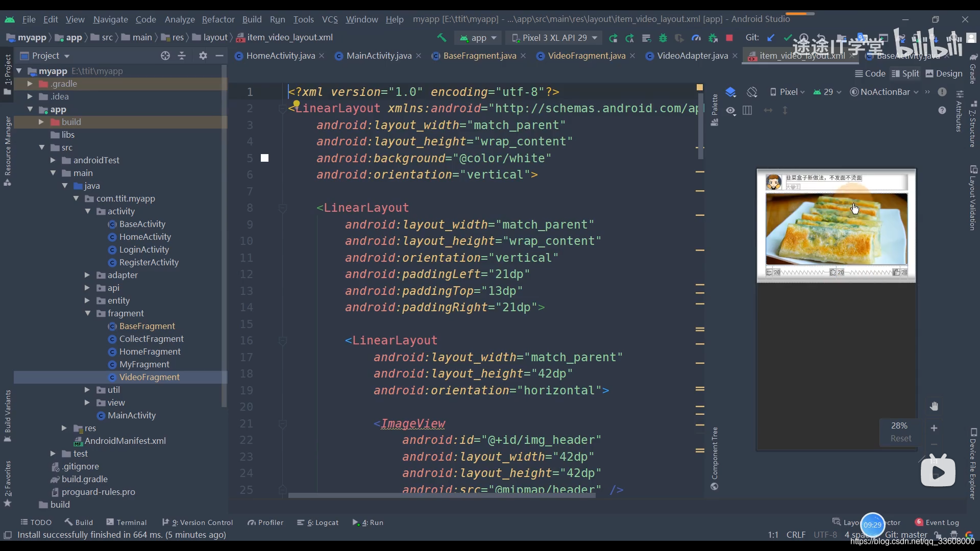Image resolution: width=980 pixels, height=551 pixels.
Task: Open Resource Manager side tab
Action: click(x=8, y=151)
